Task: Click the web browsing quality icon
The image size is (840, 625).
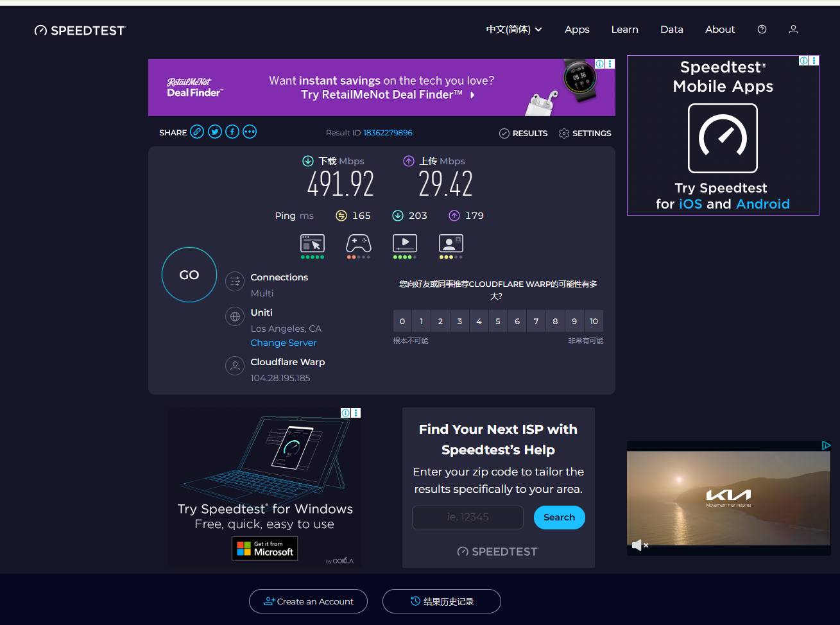Action: (x=313, y=244)
